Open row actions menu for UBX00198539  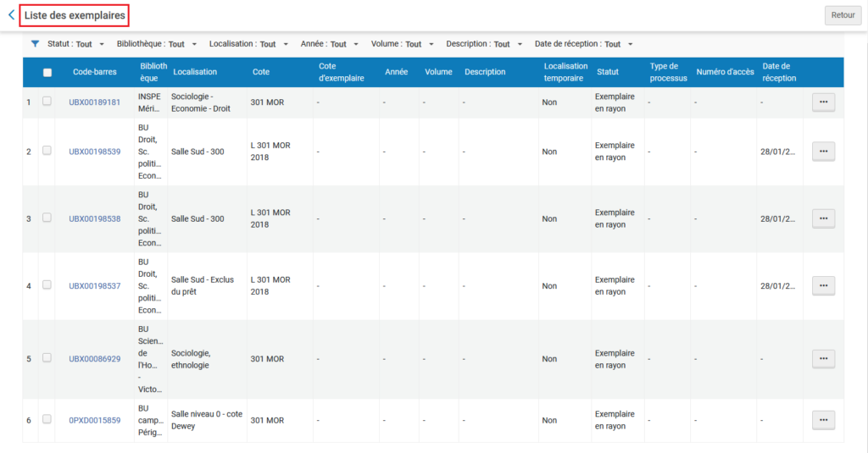point(823,152)
